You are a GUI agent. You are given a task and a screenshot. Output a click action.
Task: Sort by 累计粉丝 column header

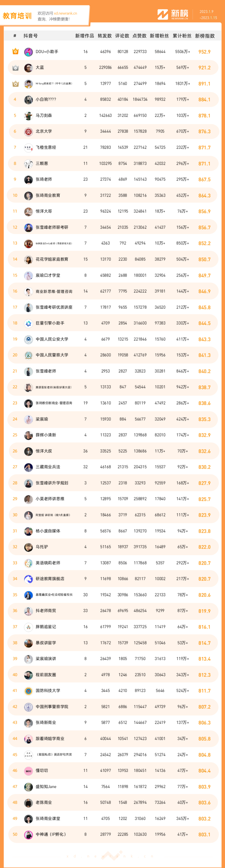[x=182, y=36]
